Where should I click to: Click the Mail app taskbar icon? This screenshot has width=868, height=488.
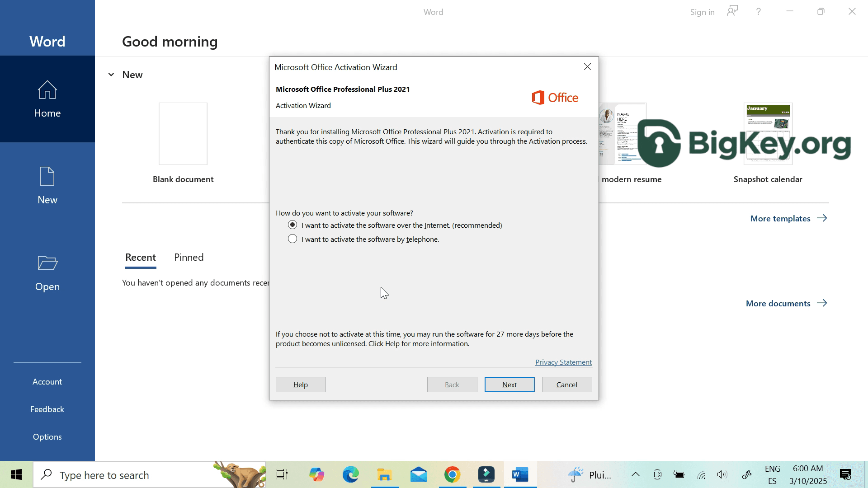419,475
